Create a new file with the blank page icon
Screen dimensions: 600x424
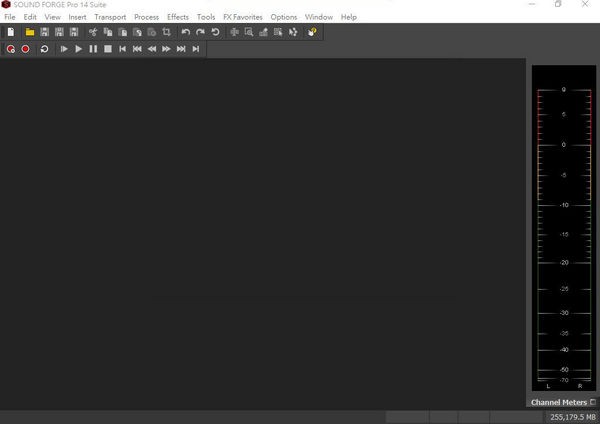coord(11,32)
